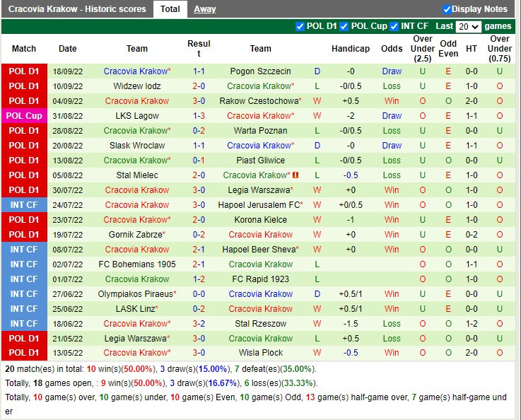521x420 pixels.
Task: Click the POL D1 label on 18/09/22 row
Action: tap(24, 71)
